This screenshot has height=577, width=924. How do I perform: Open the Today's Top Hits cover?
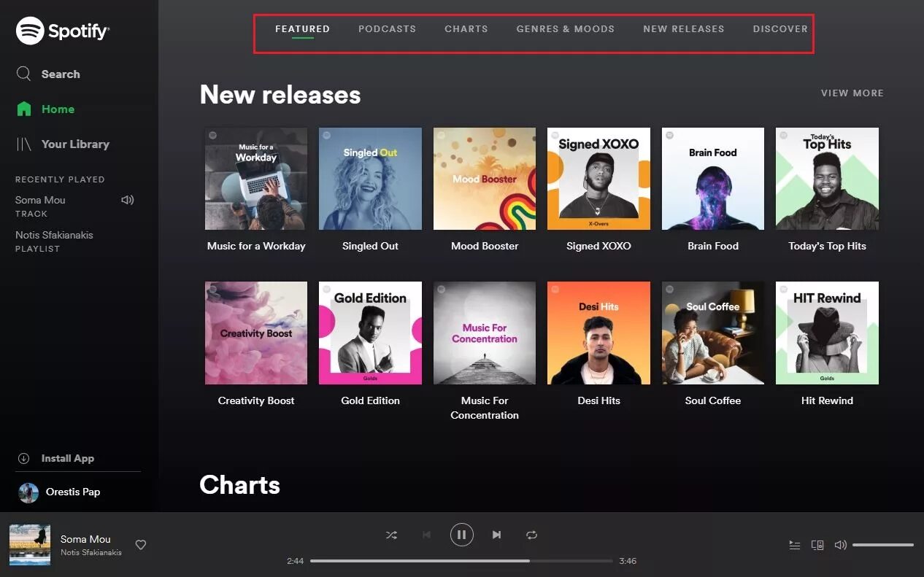[x=827, y=179]
